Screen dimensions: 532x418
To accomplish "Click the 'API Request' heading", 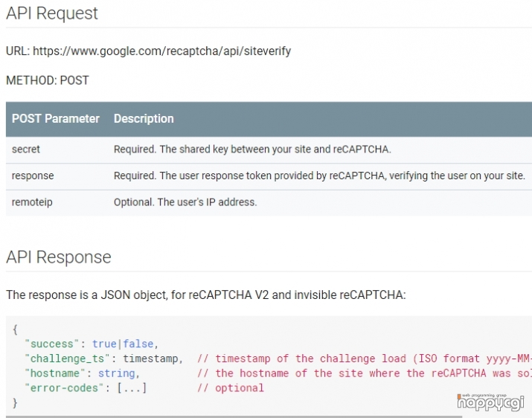I will pyautogui.click(x=52, y=13).
